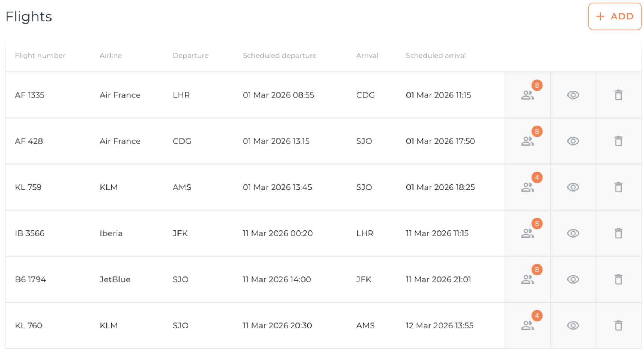Click the ADD flight button
Viewport: 644px width, 349px height.
point(614,16)
